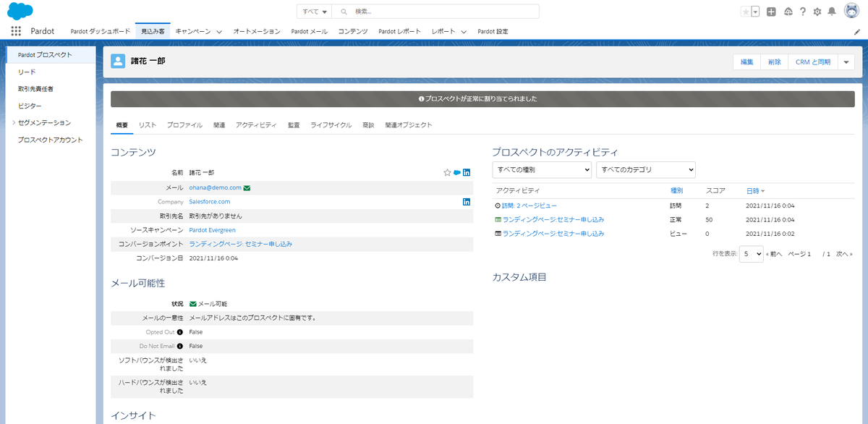This screenshot has width=868, height=424.
Task: Switch to the 関連オブジェクト tab
Action: tap(409, 125)
